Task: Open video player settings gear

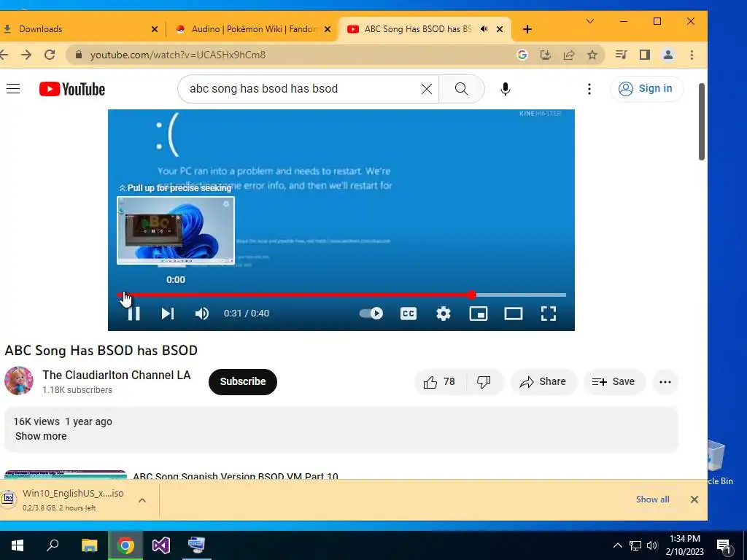Action: click(x=444, y=314)
